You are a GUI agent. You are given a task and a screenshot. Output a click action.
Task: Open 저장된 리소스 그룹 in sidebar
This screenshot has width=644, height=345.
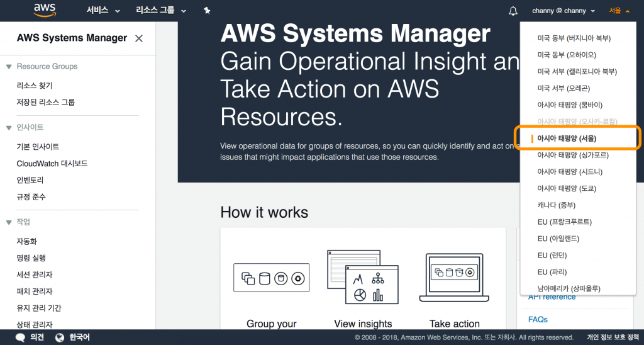coord(45,102)
